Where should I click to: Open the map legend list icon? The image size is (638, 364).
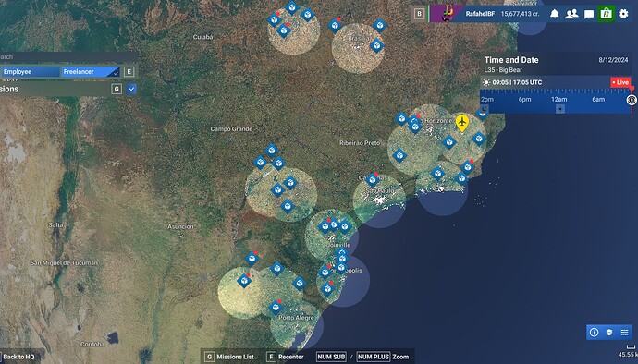(x=624, y=333)
